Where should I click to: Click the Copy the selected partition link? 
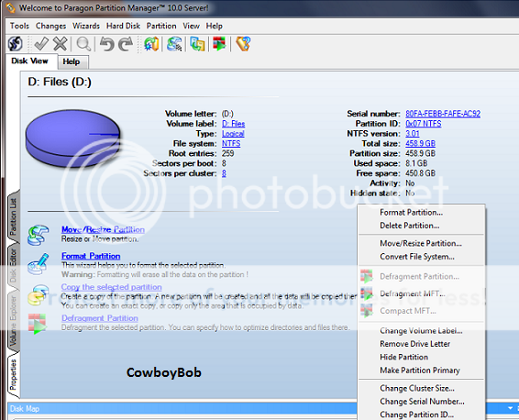(x=112, y=287)
